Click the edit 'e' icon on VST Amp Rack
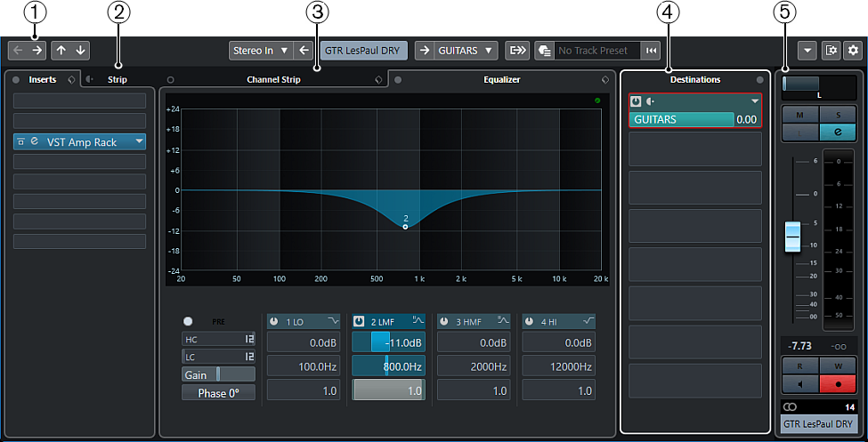The width and height of the screenshot is (868, 442). tap(35, 141)
